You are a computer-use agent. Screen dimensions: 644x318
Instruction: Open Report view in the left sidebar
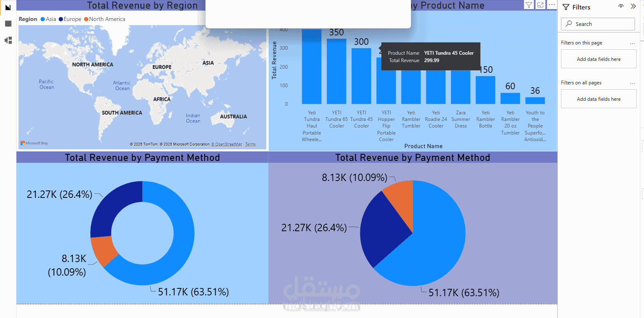pos(8,7)
